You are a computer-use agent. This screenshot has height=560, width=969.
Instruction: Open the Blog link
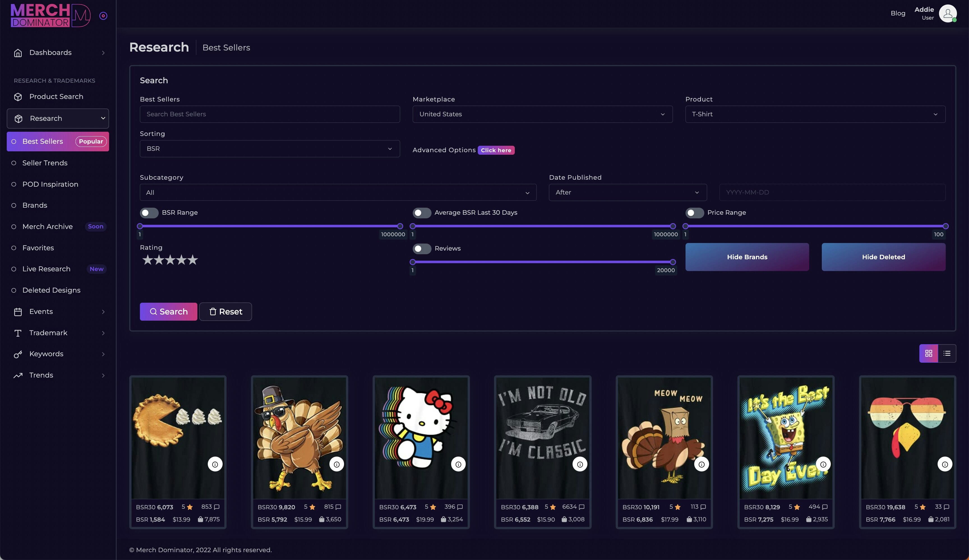(x=898, y=13)
